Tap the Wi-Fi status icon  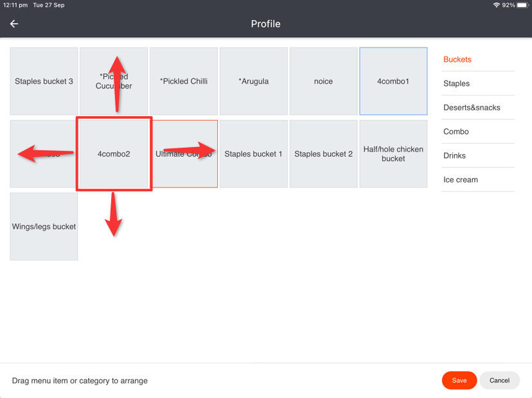[496, 5]
